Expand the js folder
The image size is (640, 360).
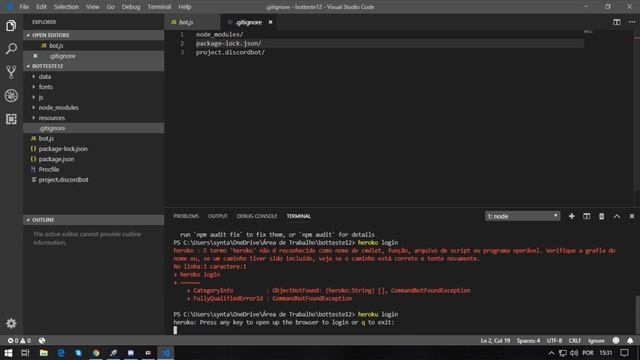94,97
